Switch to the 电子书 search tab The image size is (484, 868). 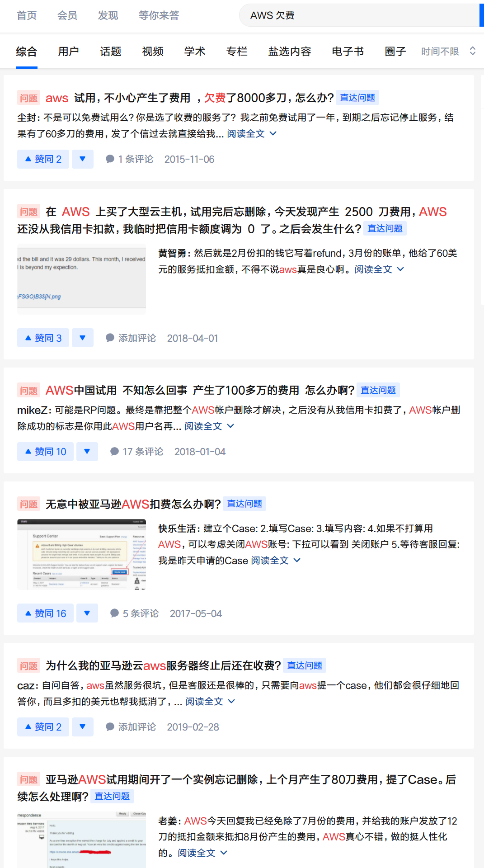[x=348, y=52]
